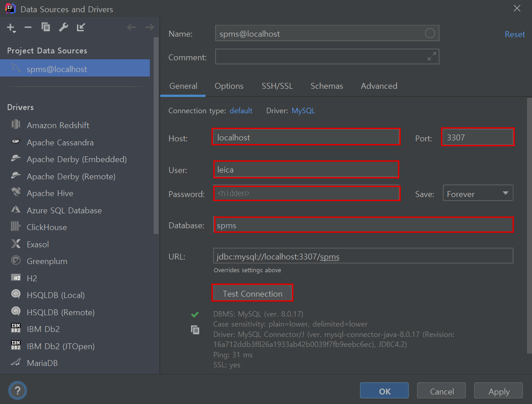Click the hidden Password field

tap(307, 193)
